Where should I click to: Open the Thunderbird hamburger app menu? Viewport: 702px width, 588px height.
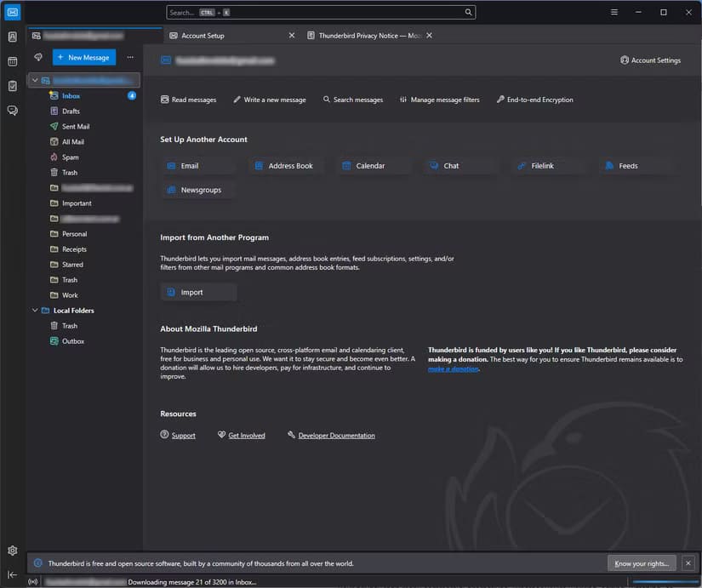coord(614,12)
